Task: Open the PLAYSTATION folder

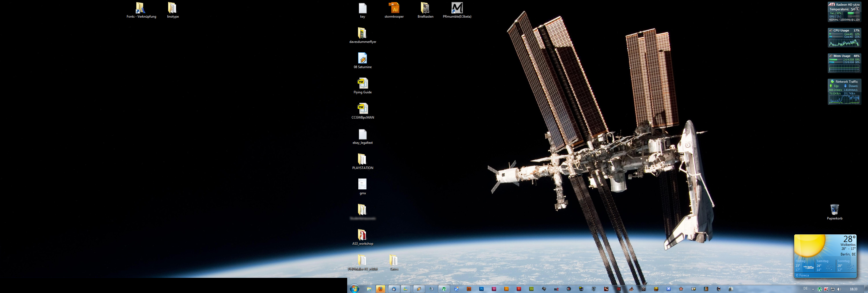Action: [x=363, y=161]
